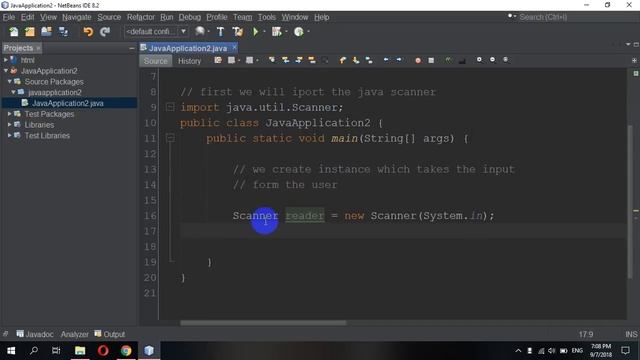The width and height of the screenshot is (640, 360).
Task: Click the browser globe icon in main toolbar
Action: pos(200,31)
